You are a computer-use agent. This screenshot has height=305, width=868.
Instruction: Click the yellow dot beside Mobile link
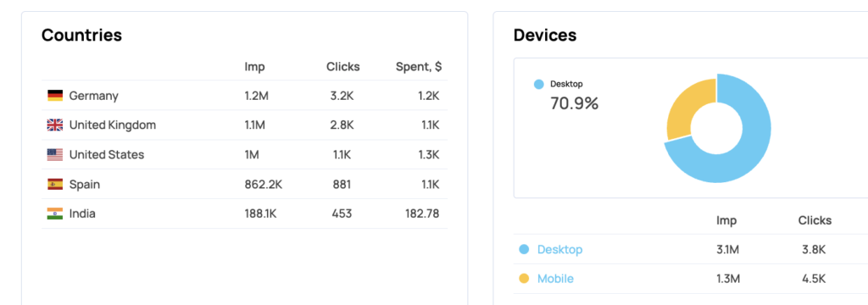point(524,279)
